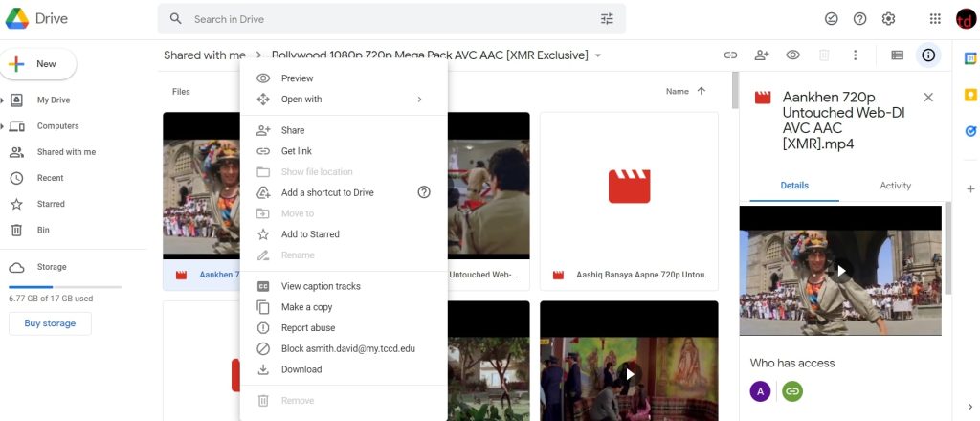Click help icon beside Add a shortcut
980x421 pixels.
click(424, 192)
